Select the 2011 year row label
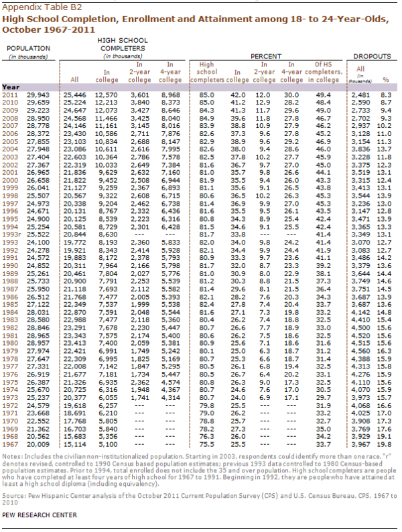Image resolution: width=402 pixels, height=532 pixels. click(x=11, y=96)
